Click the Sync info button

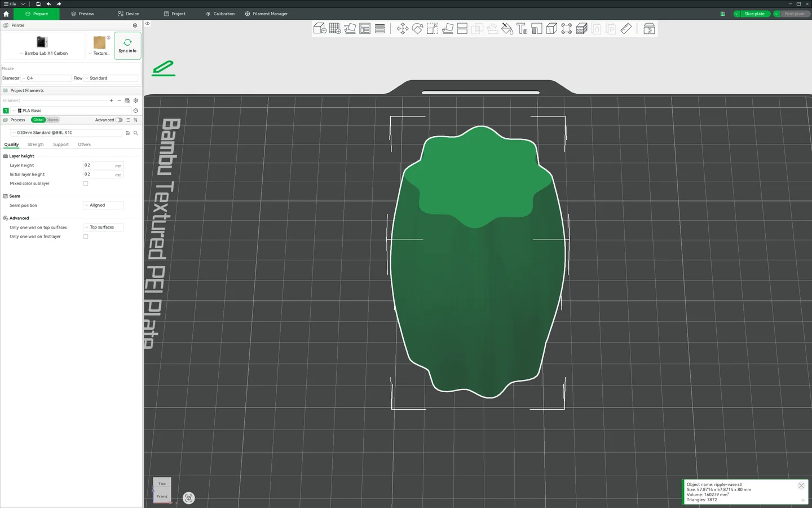click(x=127, y=46)
